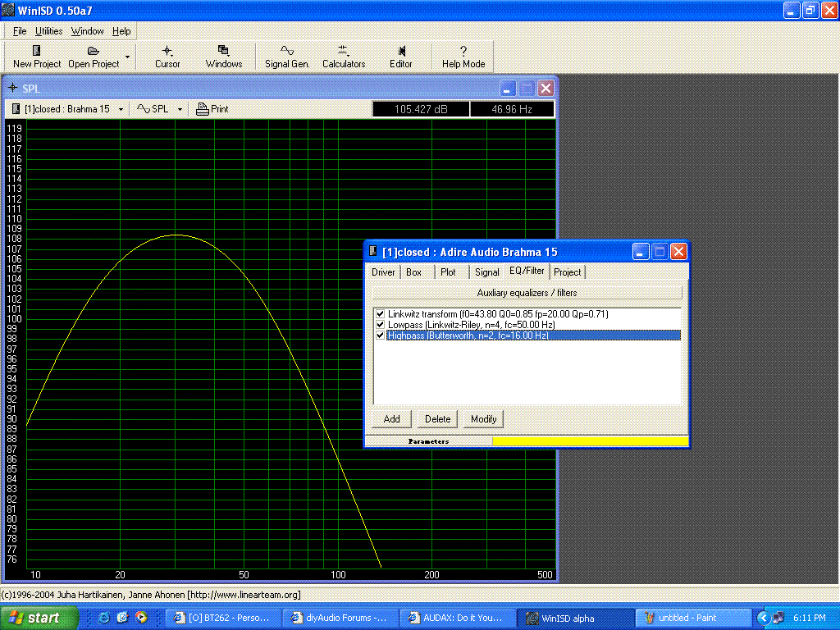
Task: Click the network tray icon near clock
Action: pos(778,618)
